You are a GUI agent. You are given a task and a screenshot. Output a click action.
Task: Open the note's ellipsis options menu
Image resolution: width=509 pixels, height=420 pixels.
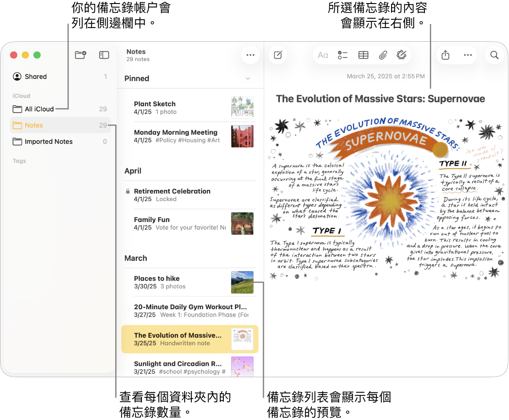[x=468, y=55]
